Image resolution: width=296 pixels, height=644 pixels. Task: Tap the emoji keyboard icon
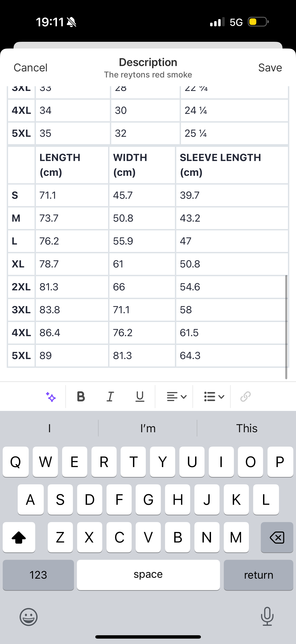point(29,617)
